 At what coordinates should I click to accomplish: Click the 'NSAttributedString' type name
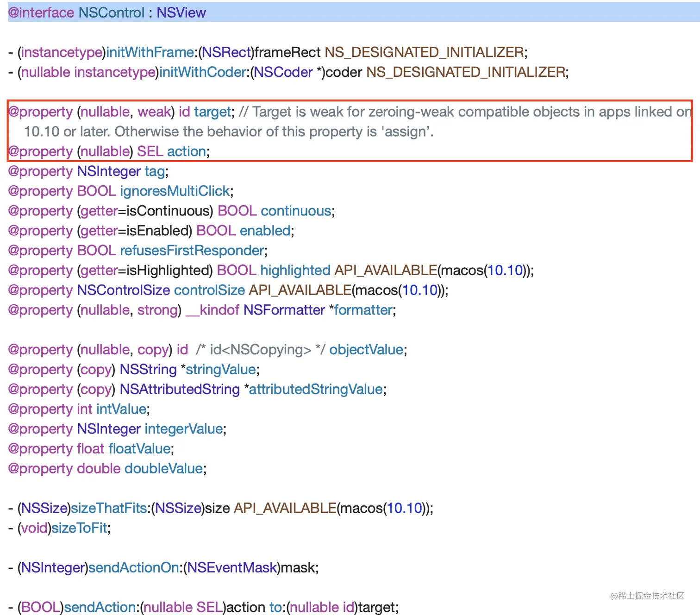coord(180,390)
